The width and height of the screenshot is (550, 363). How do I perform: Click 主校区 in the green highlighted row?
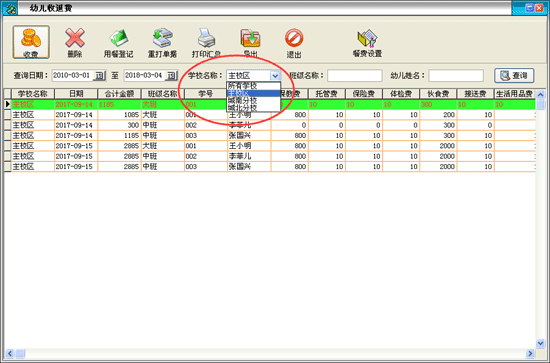tap(33, 104)
